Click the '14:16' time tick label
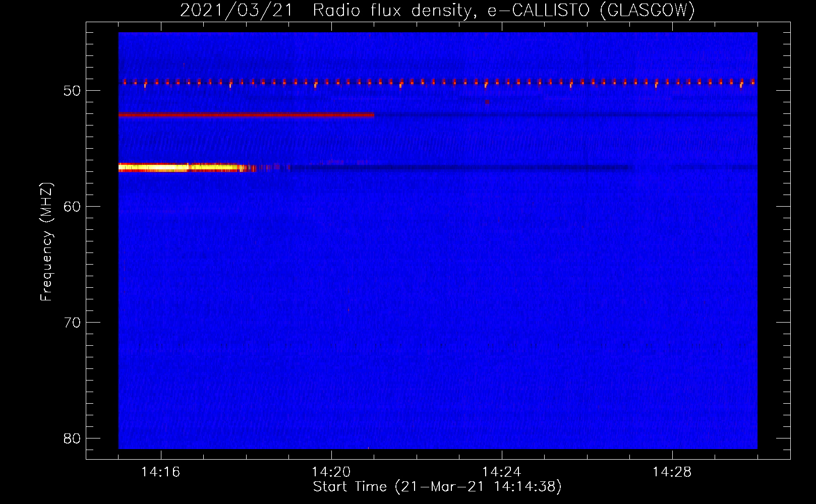This screenshot has width=816, height=504. pos(160,472)
